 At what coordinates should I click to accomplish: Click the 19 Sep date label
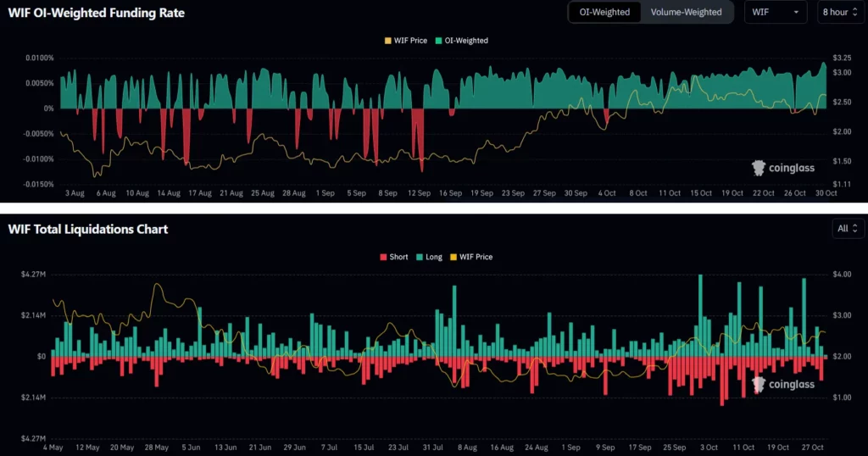(481, 193)
